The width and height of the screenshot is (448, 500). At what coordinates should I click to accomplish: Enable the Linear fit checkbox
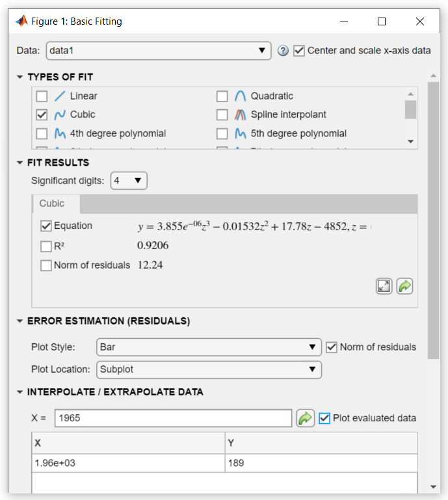coord(42,96)
